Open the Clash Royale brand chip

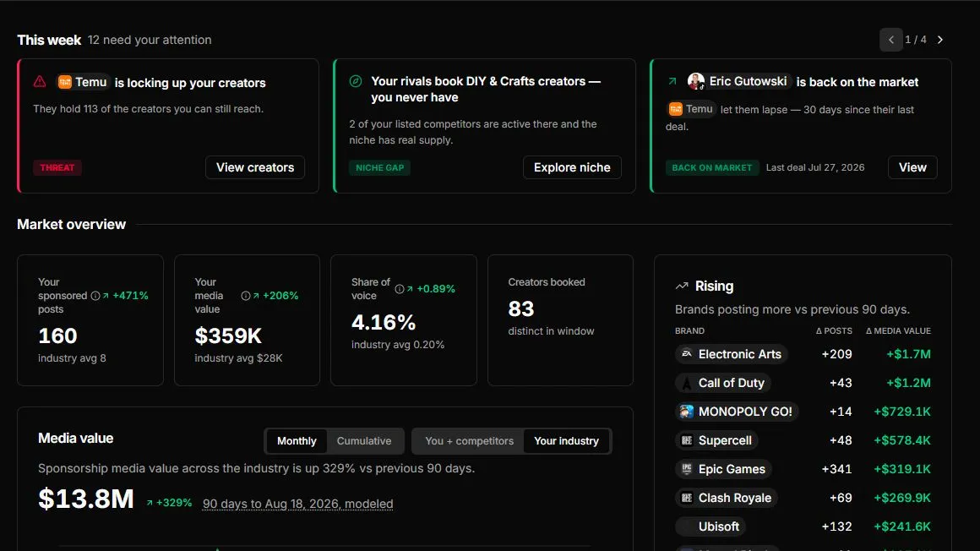[727, 498]
